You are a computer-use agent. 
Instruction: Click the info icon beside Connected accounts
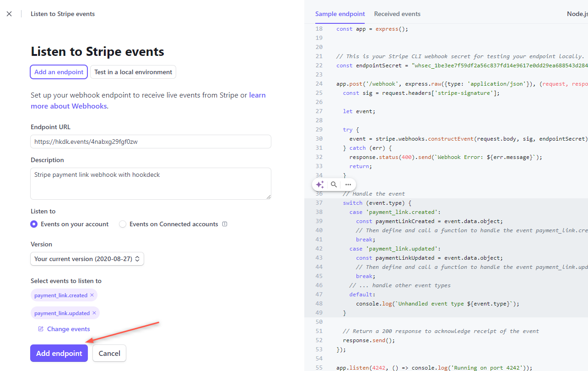tap(224, 224)
